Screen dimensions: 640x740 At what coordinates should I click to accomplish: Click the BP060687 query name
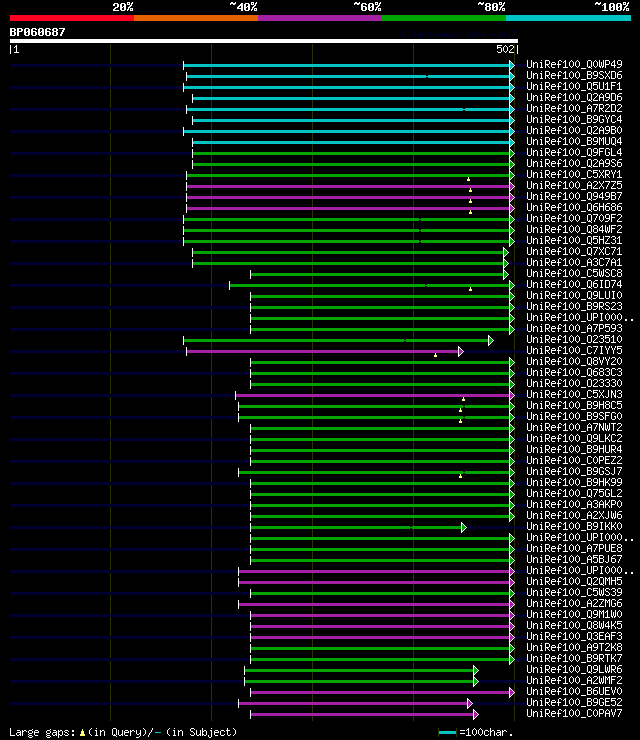37,32
